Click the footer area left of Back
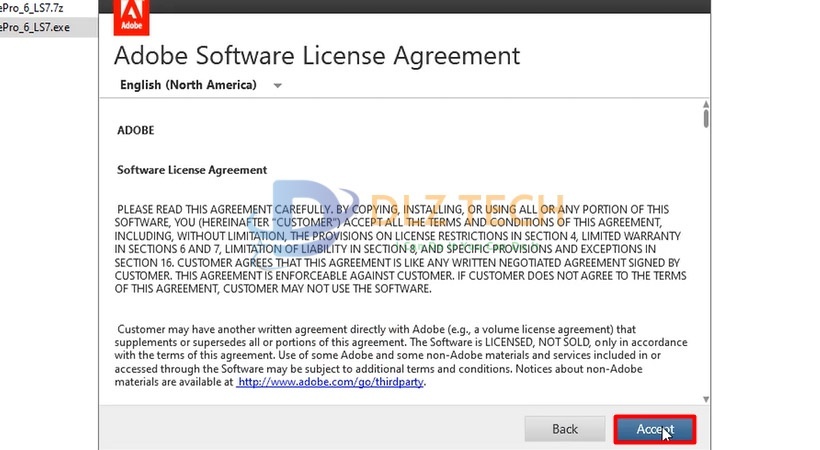Viewport: 820px width, 450px height. coord(300,429)
